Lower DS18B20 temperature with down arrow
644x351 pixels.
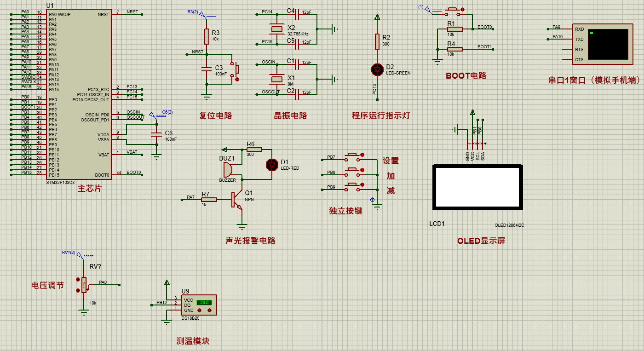(x=199, y=311)
